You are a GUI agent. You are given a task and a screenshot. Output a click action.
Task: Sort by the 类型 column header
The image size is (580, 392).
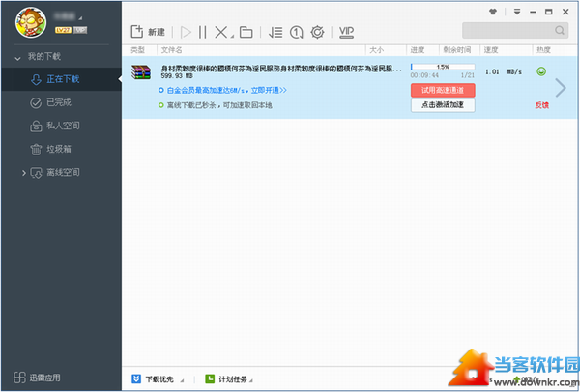coord(137,50)
